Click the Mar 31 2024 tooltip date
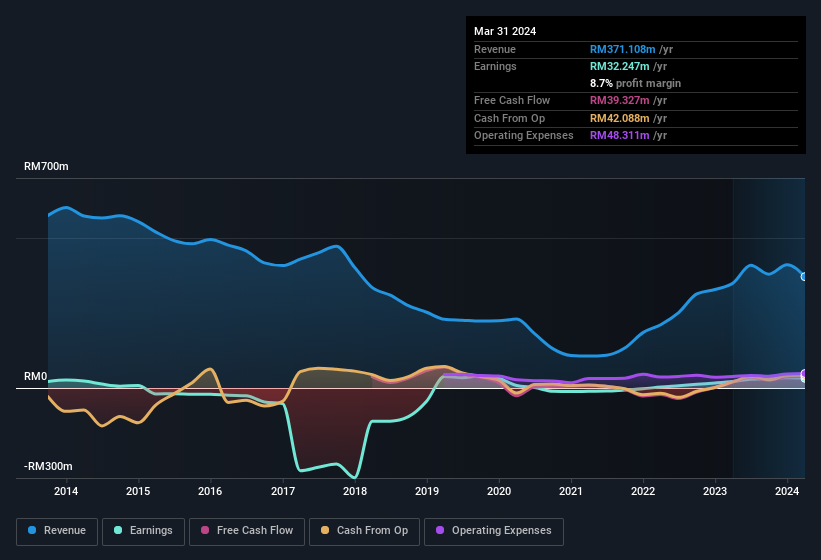Viewport: 821px width, 560px height. click(x=505, y=31)
